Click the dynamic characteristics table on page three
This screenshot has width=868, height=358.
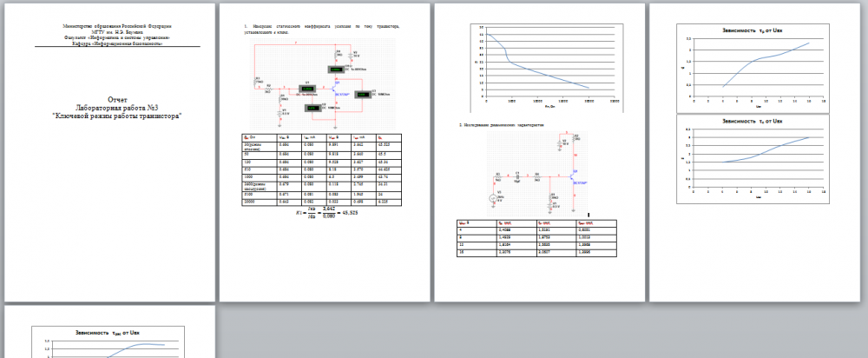(x=536, y=238)
